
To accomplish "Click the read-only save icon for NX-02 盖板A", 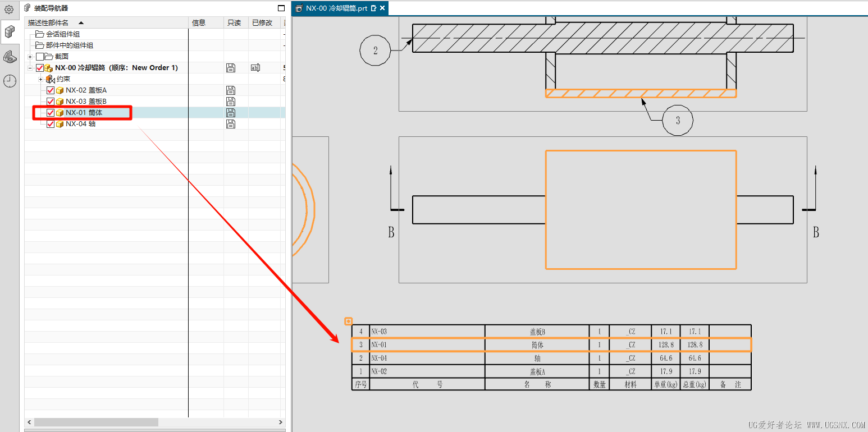I will tap(230, 90).
